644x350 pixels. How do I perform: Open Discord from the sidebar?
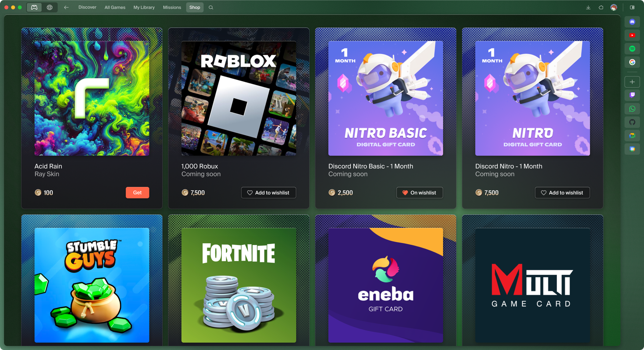click(x=632, y=22)
